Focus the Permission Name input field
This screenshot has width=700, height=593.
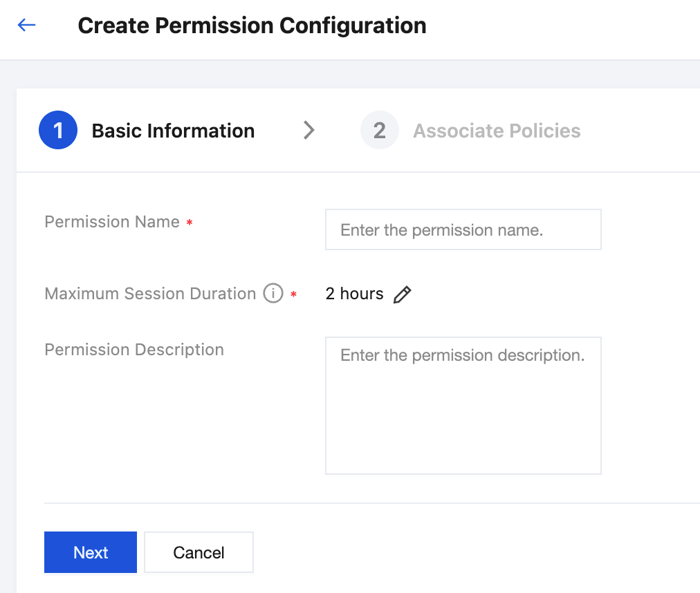coord(463,230)
